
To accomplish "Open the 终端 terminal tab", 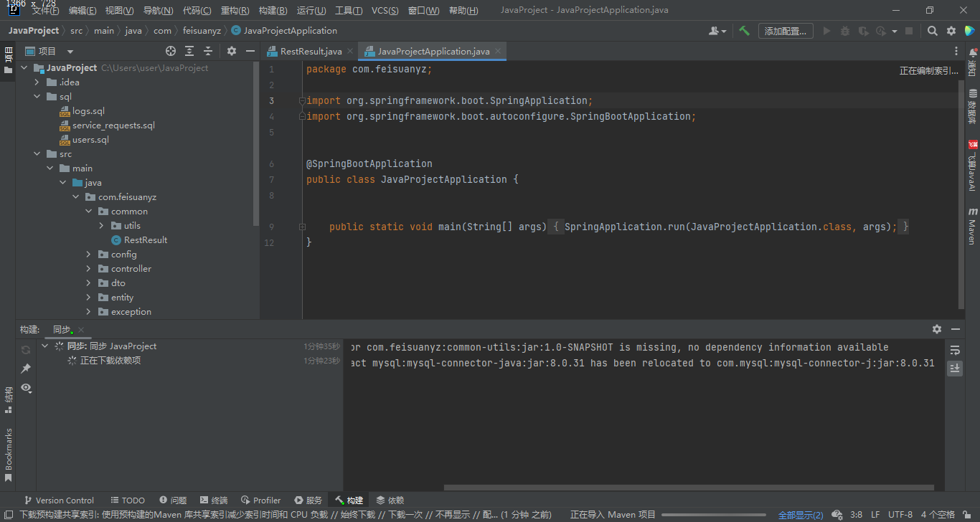I will 214,500.
